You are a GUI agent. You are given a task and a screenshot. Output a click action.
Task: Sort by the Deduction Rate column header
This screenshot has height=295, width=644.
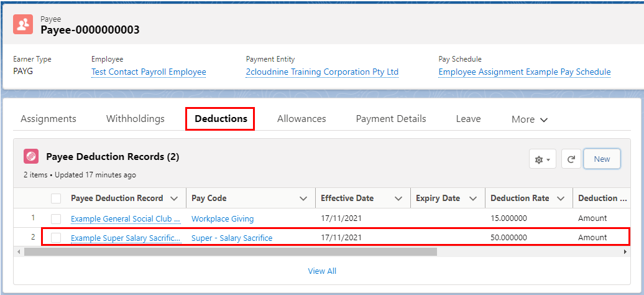tap(520, 199)
